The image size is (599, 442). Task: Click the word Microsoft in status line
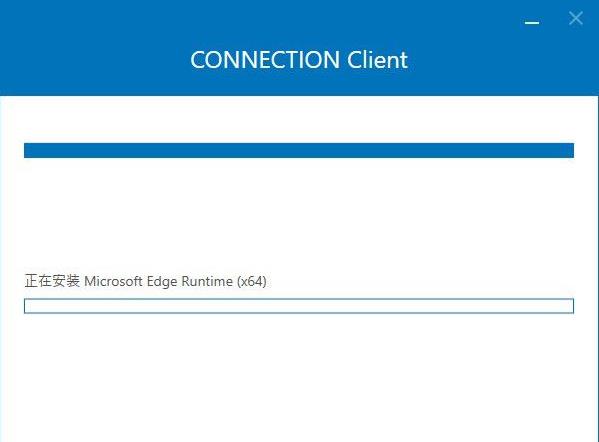coord(113,282)
